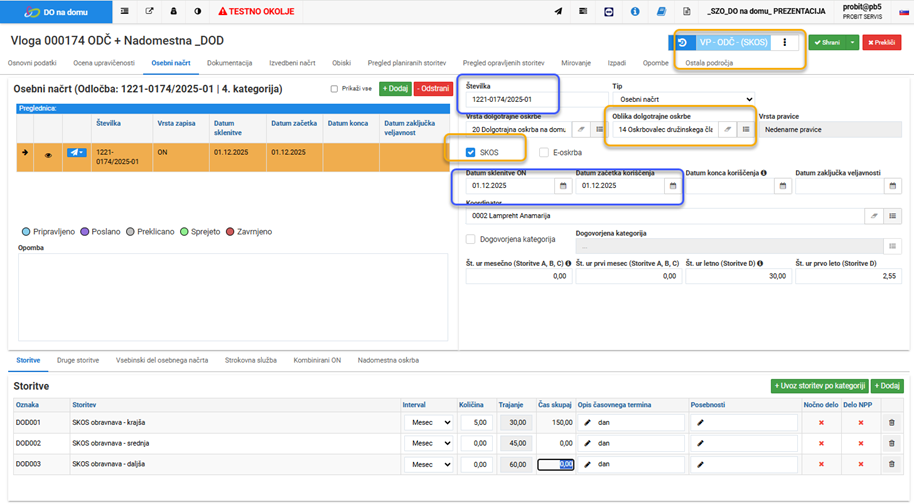Open calendar picker for Datum začetka koriščenja

point(673,186)
